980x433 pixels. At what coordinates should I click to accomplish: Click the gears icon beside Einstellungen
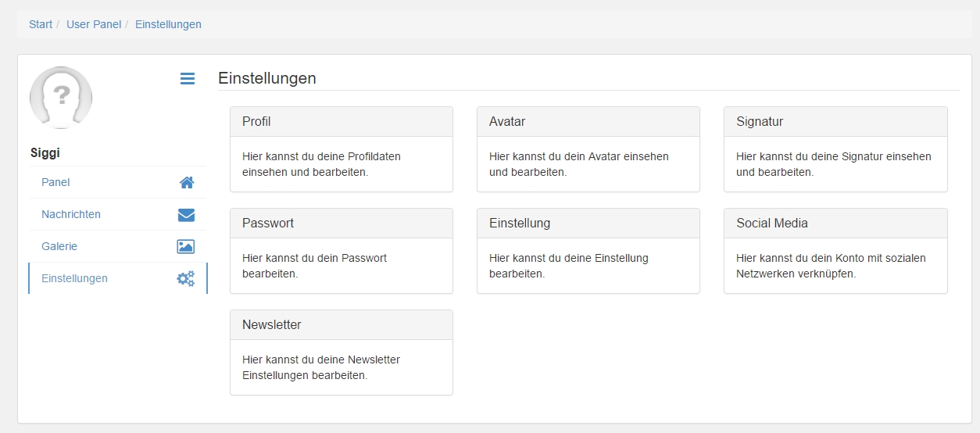pos(186,278)
